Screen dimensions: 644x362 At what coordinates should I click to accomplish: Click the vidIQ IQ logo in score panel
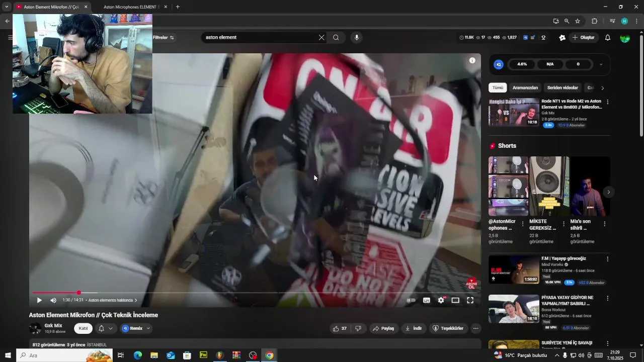pyautogui.click(x=499, y=64)
